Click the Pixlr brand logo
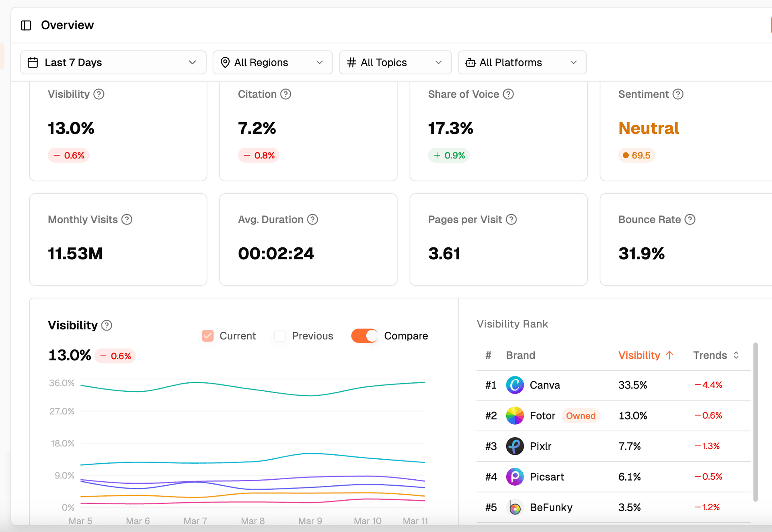 pos(515,446)
